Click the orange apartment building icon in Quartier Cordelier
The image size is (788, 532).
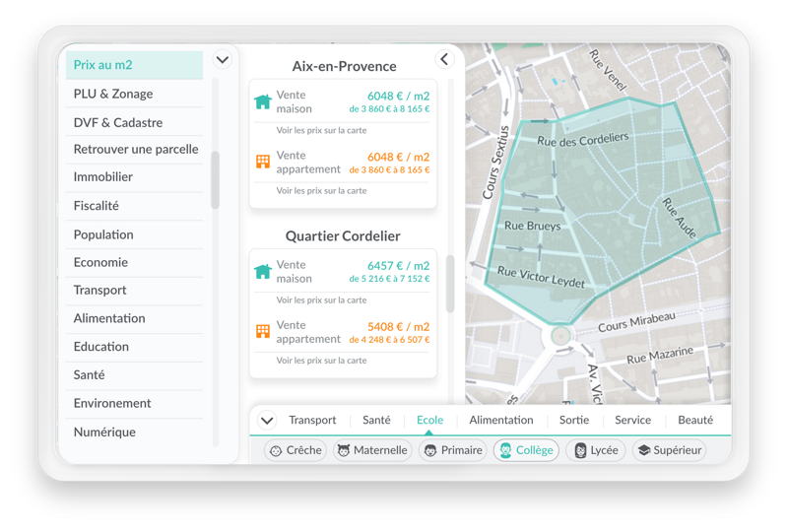tap(262, 332)
